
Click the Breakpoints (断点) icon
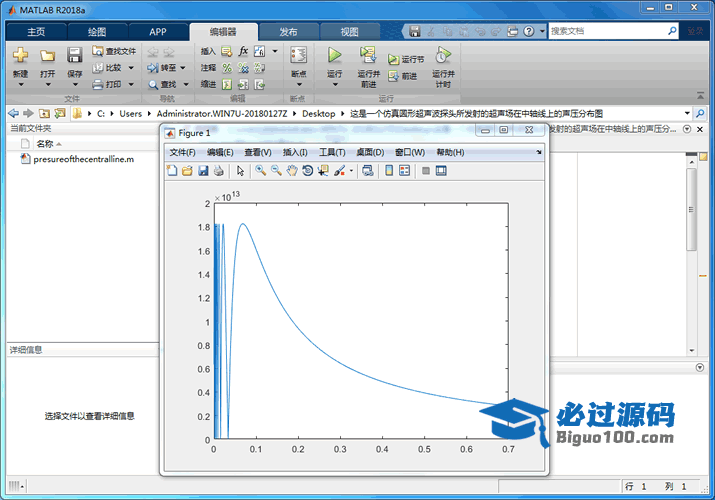pyautogui.click(x=299, y=55)
